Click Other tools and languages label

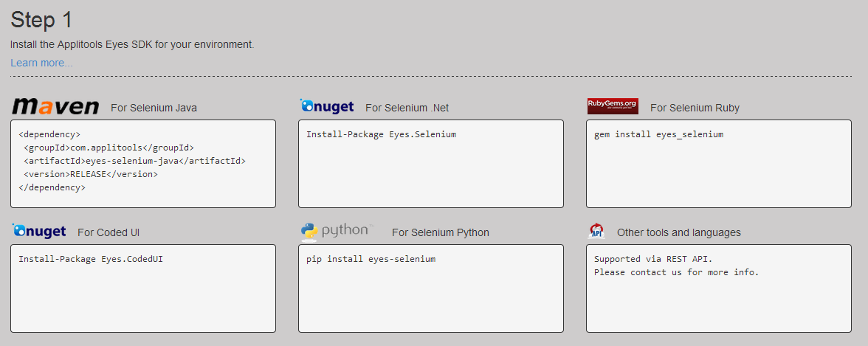coord(679,232)
